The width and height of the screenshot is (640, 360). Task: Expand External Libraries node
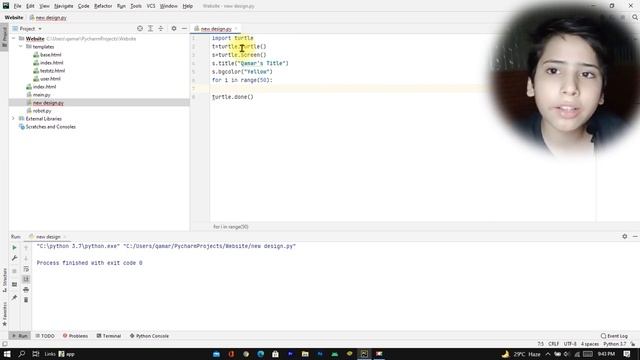click(x=13, y=119)
